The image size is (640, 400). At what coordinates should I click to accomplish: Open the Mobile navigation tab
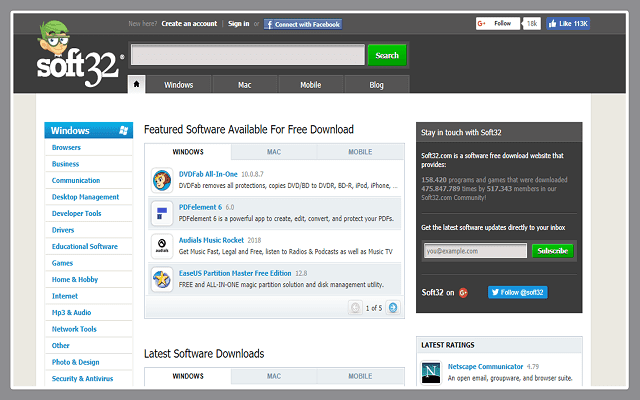311,84
